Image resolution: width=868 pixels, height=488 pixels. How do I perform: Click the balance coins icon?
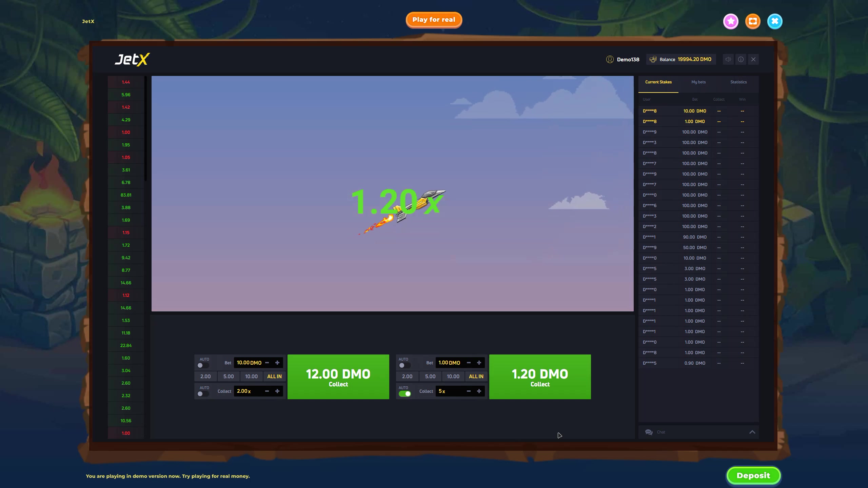pyautogui.click(x=653, y=59)
